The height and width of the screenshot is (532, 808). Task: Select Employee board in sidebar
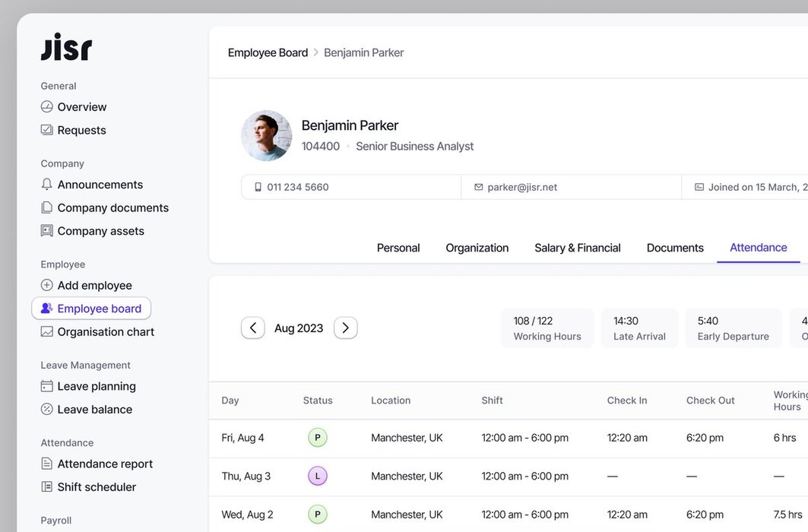click(x=91, y=309)
